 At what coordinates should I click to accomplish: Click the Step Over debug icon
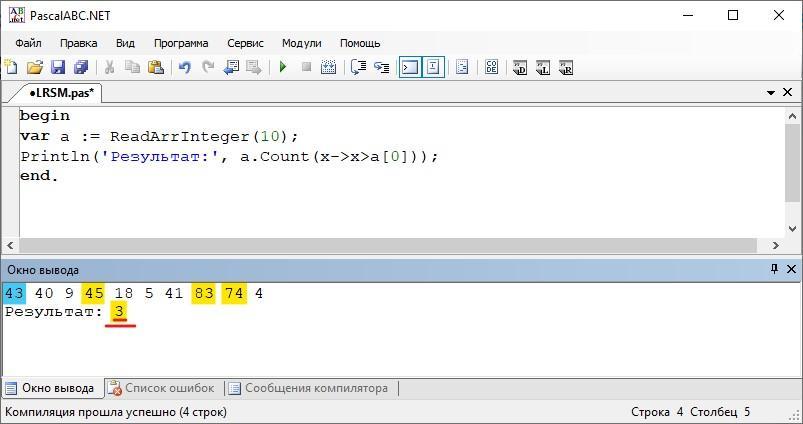tap(358, 67)
